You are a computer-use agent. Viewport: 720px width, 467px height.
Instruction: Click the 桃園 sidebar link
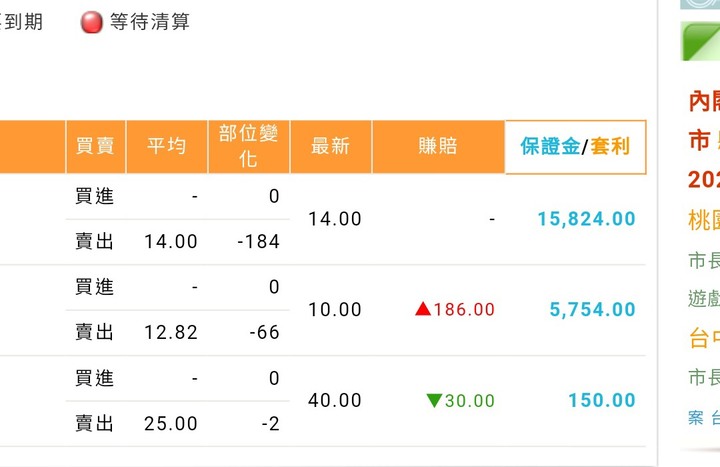[x=704, y=220]
